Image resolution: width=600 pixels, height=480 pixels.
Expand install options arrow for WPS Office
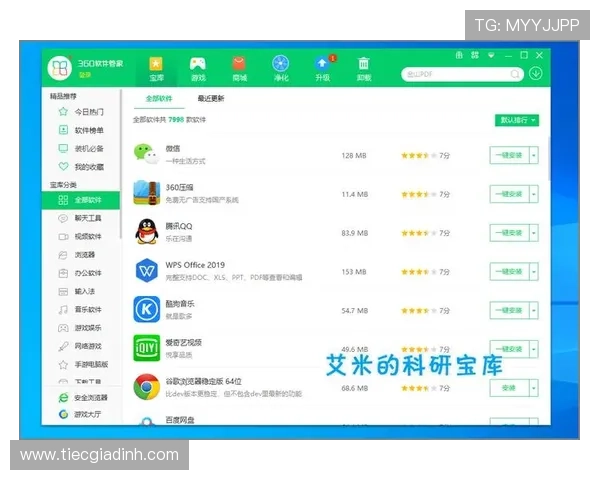[534, 271]
